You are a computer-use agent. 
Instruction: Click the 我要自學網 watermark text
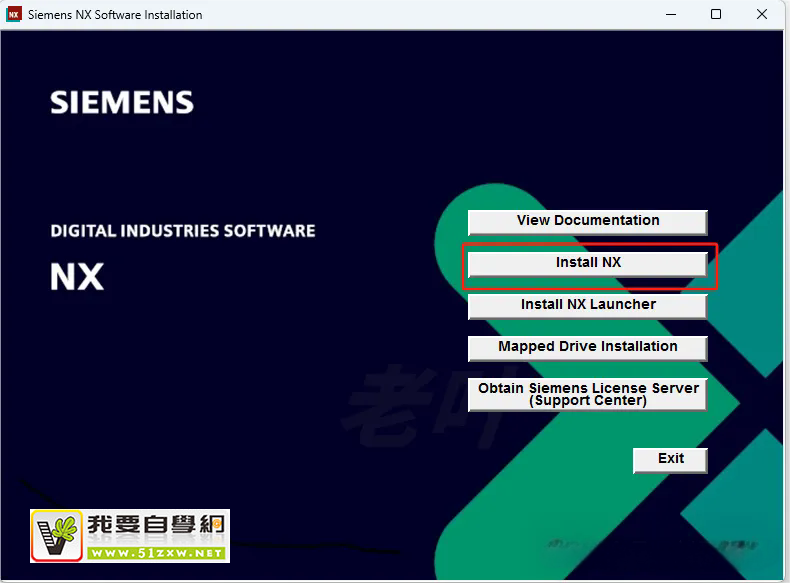point(155,526)
